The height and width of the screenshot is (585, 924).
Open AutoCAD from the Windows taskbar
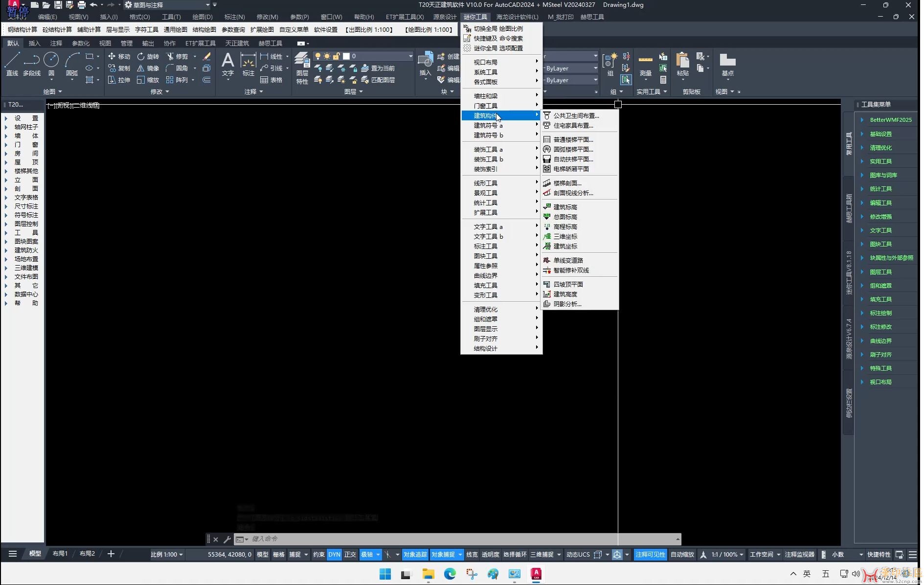click(536, 574)
